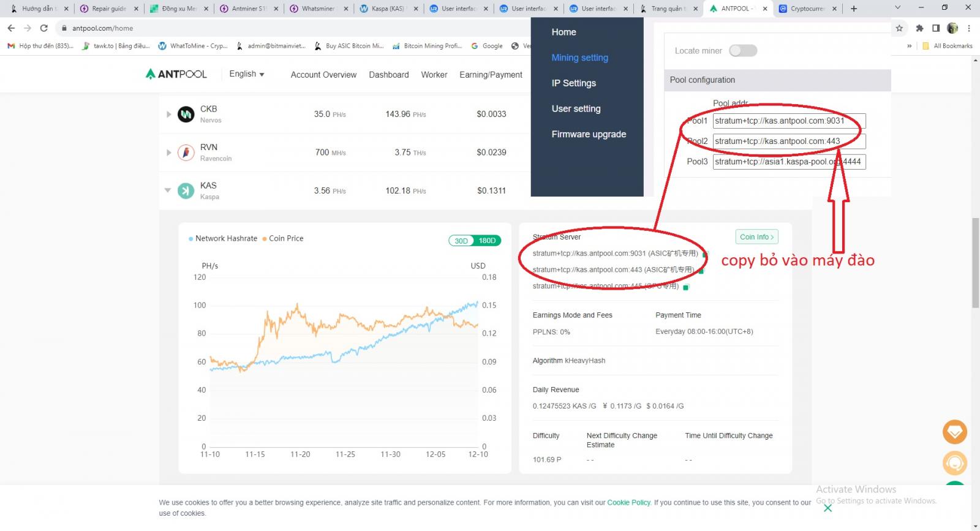Close the Cryptocurrency tab
The width and height of the screenshot is (980, 531).
point(835,9)
